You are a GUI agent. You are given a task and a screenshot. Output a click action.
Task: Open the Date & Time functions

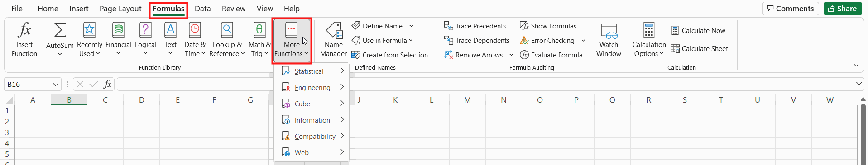coord(195,40)
